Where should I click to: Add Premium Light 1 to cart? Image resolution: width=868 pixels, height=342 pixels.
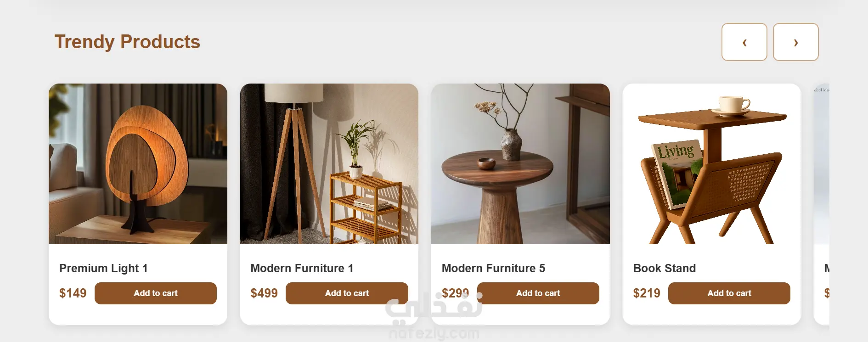pyautogui.click(x=155, y=293)
